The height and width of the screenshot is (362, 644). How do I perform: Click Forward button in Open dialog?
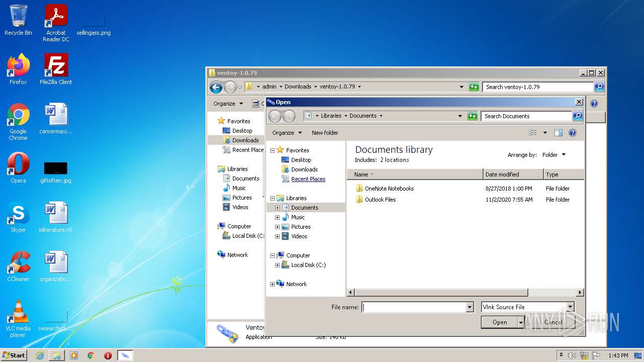[x=289, y=116]
